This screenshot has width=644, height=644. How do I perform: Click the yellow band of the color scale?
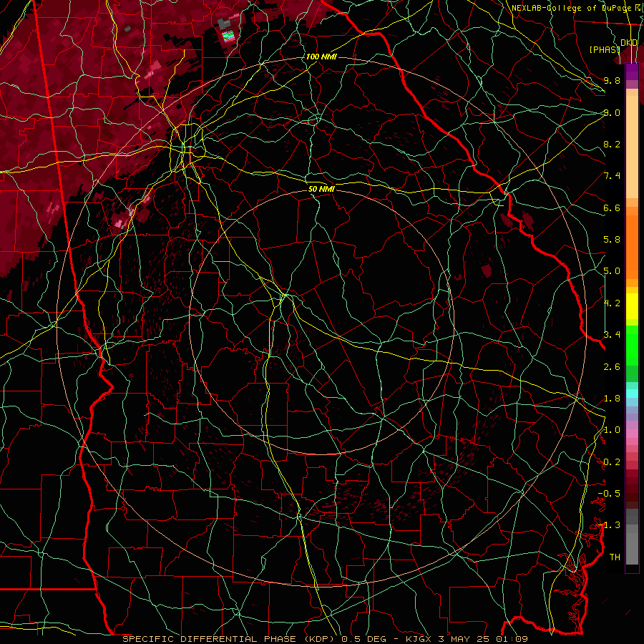click(x=632, y=306)
